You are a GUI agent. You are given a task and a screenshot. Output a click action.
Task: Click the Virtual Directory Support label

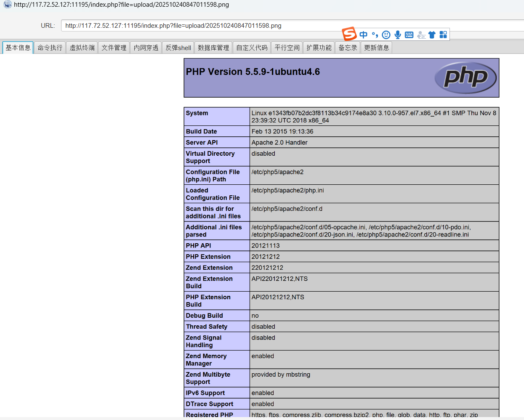click(210, 157)
